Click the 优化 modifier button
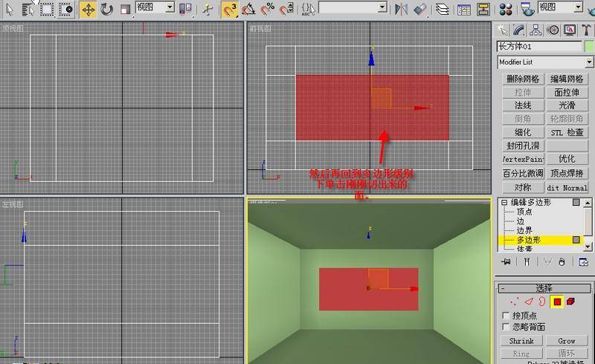The image size is (595, 364). [x=567, y=159]
